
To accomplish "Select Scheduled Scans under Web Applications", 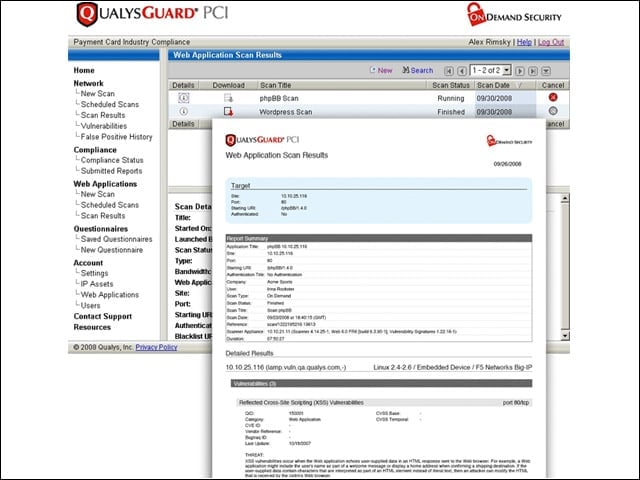I will pos(110,205).
